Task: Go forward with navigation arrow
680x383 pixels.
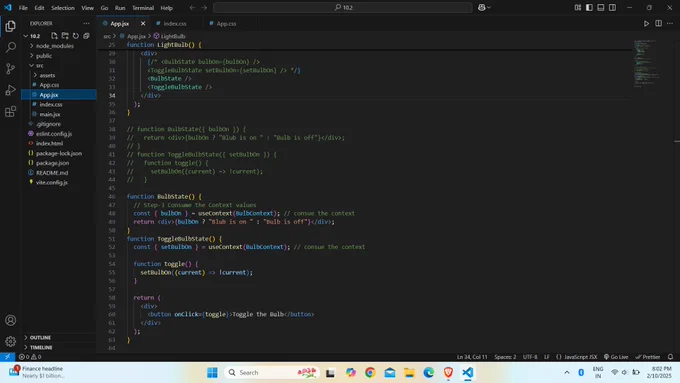Action: 204,7
